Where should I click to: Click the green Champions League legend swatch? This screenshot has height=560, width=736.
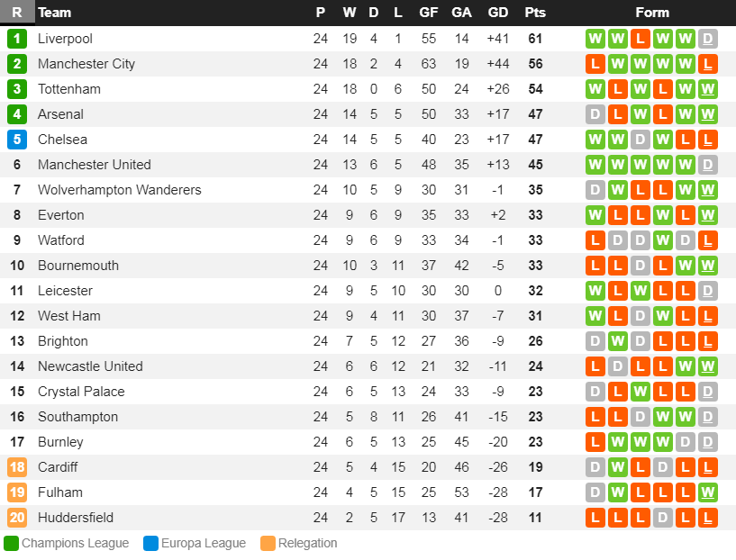11,543
